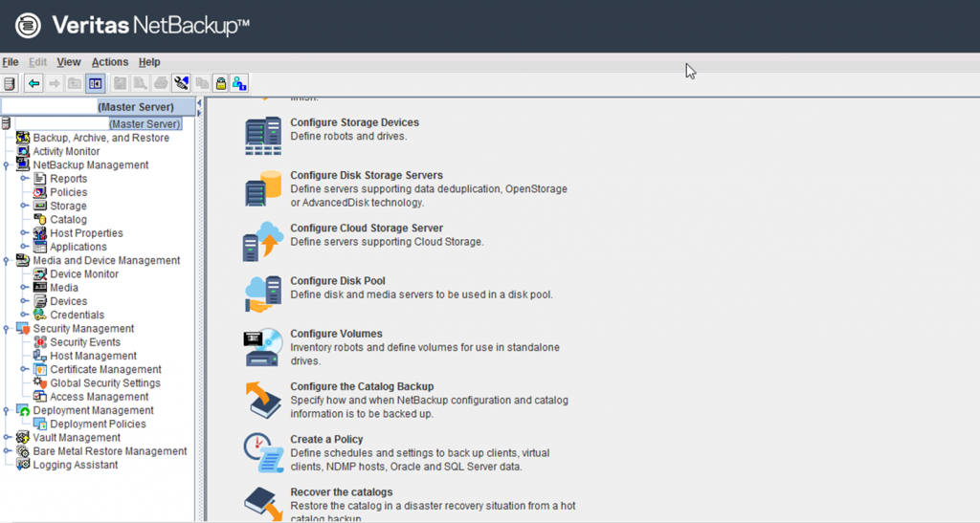Click the grayed forward arrow toolbar button
Screen dimensions: 980x523
[55, 83]
